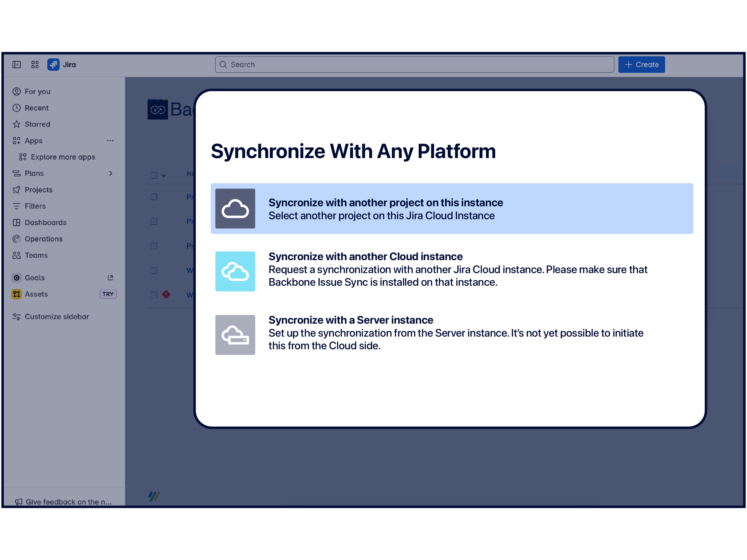Click the Assets icon in sidebar
The height and width of the screenshot is (560, 747).
tap(17, 294)
